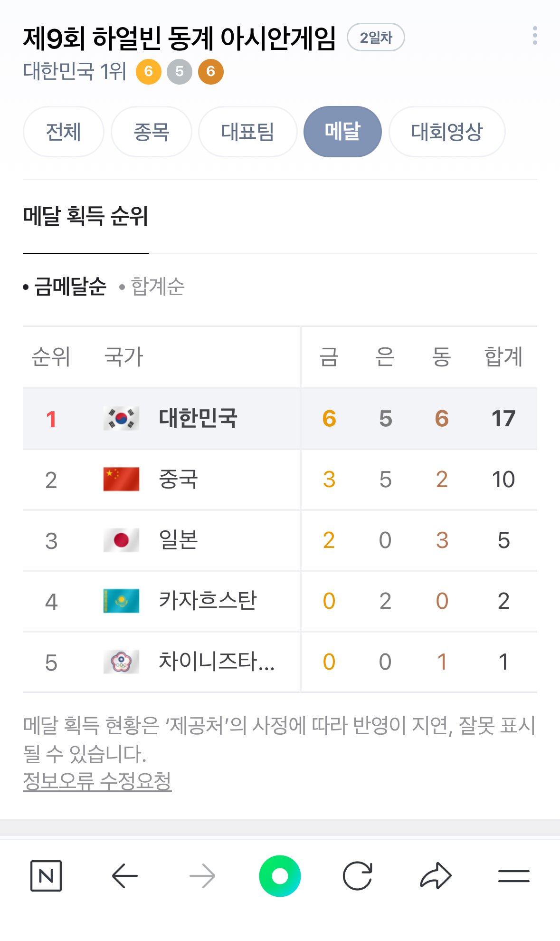Viewport: 560px width, 941px height.
Task: Open the three-dot more options menu
Action: (x=535, y=36)
